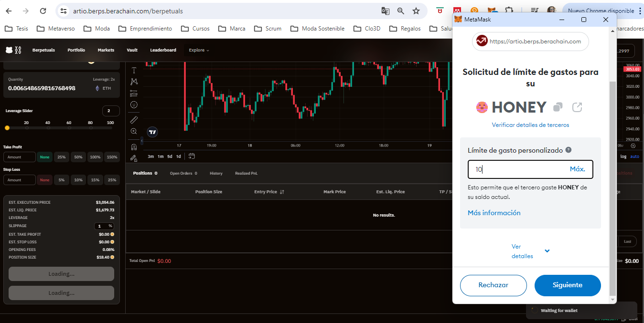Image resolution: width=644 pixels, height=323 pixels.
Task: Open the go-to-date calendar icon
Action: (x=192, y=156)
